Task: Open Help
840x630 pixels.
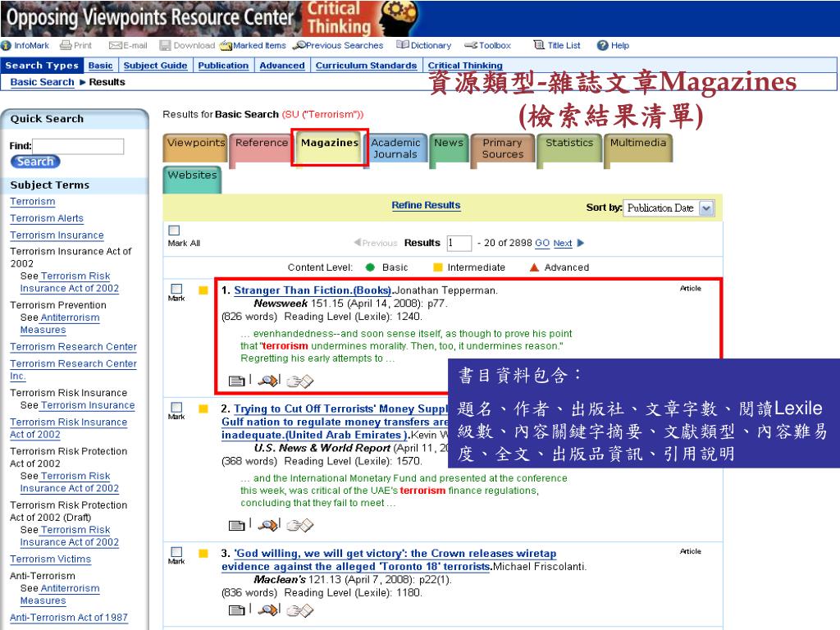Action: pyautogui.click(x=613, y=46)
